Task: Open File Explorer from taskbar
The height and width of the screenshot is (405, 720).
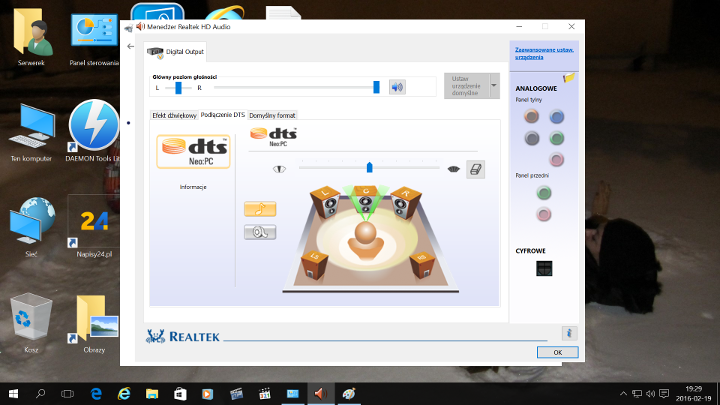Action: click(152, 394)
